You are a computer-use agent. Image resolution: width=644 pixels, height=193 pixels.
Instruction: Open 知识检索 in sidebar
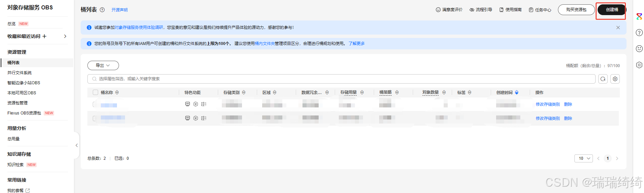pyautogui.click(x=15, y=165)
